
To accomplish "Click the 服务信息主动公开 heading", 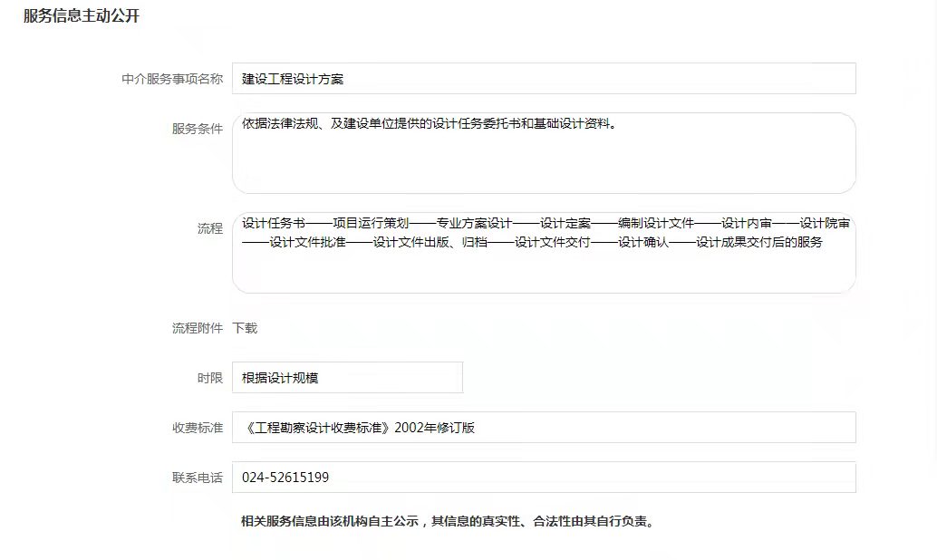I will click(x=82, y=16).
